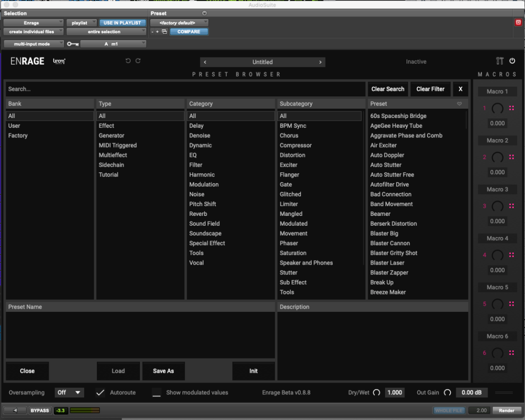Image resolution: width=525 pixels, height=420 pixels.
Task: Open the Oversampling Off dropdown
Action: point(69,392)
